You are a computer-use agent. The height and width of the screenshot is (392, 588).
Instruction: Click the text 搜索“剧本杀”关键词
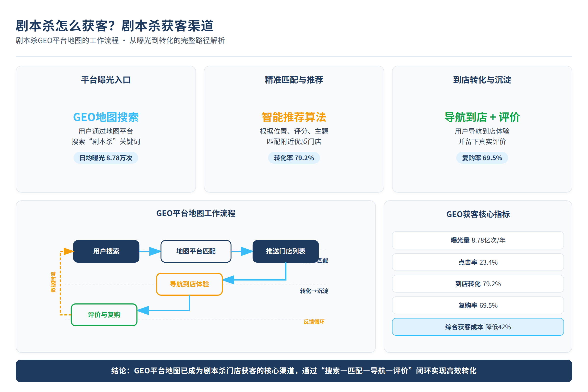106,142
